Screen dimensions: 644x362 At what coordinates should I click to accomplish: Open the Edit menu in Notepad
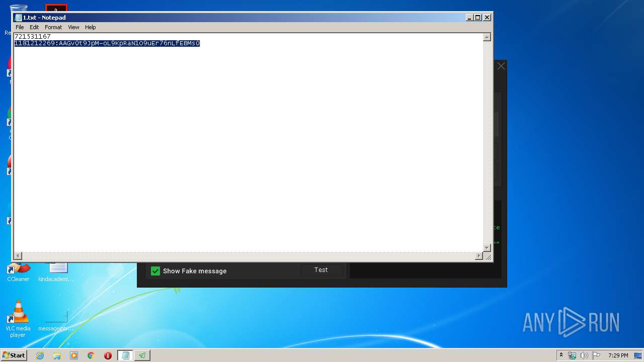pyautogui.click(x=34, y=27)
